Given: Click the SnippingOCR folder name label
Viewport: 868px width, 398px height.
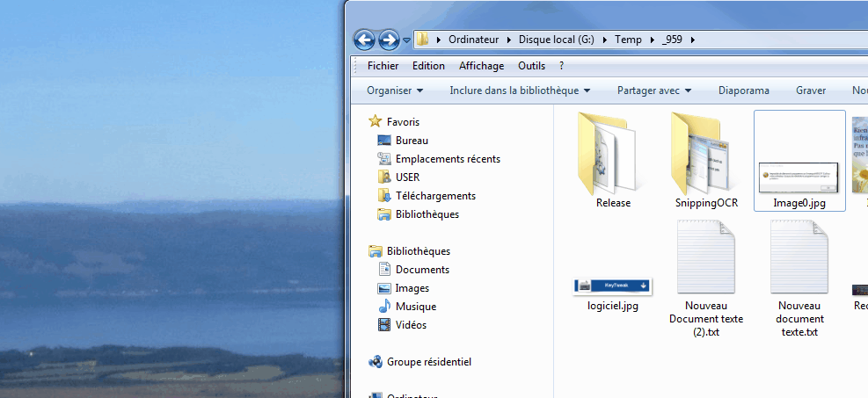Looking at the screenshot, I should (x=706, y=203).
